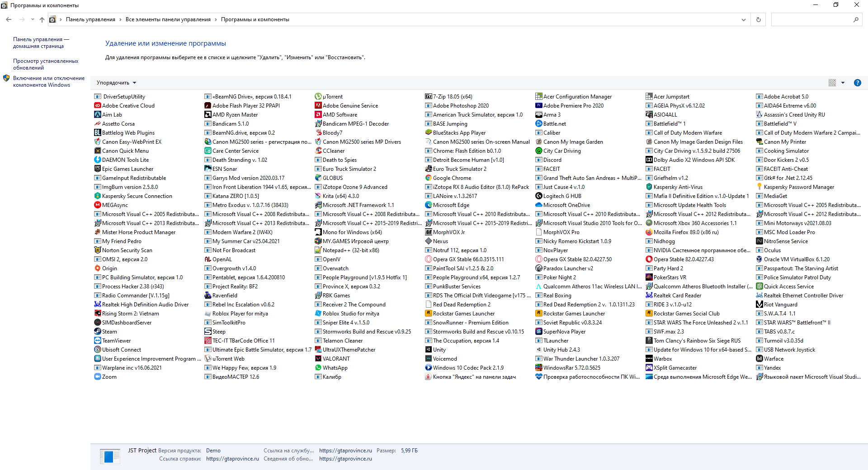Click the refresh button in address bar

tap(759, 19)
